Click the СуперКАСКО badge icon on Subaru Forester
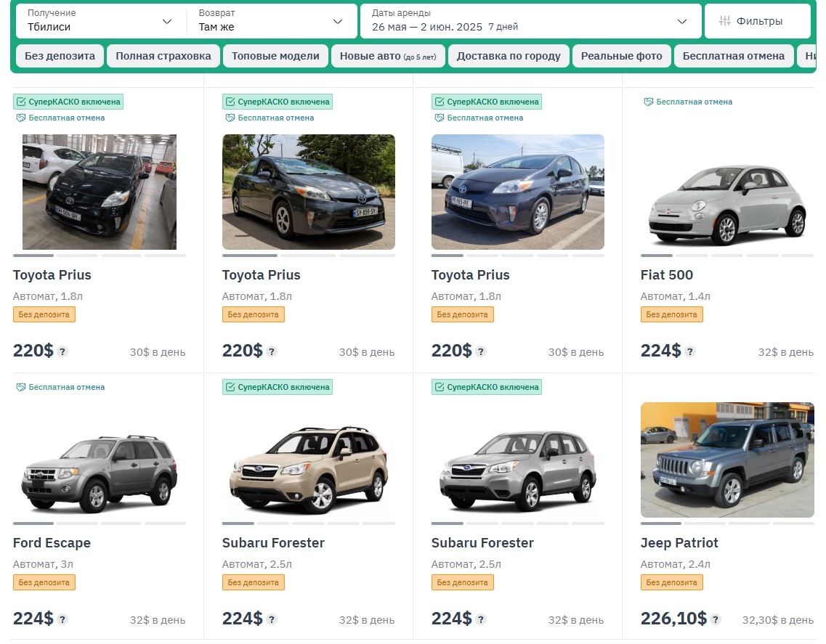This screenshot has height=644, width=826. 231,387
